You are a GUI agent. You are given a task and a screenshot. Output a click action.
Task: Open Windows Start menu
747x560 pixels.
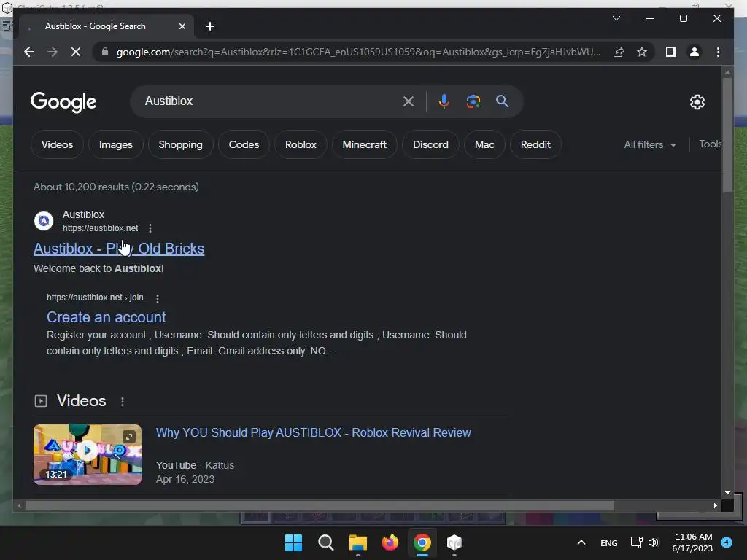[x=293, y=542]
